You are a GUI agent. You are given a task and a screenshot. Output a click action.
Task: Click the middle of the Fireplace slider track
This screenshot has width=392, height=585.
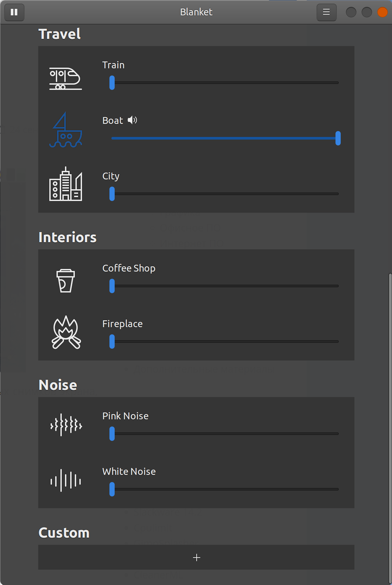tap(225, 342)
